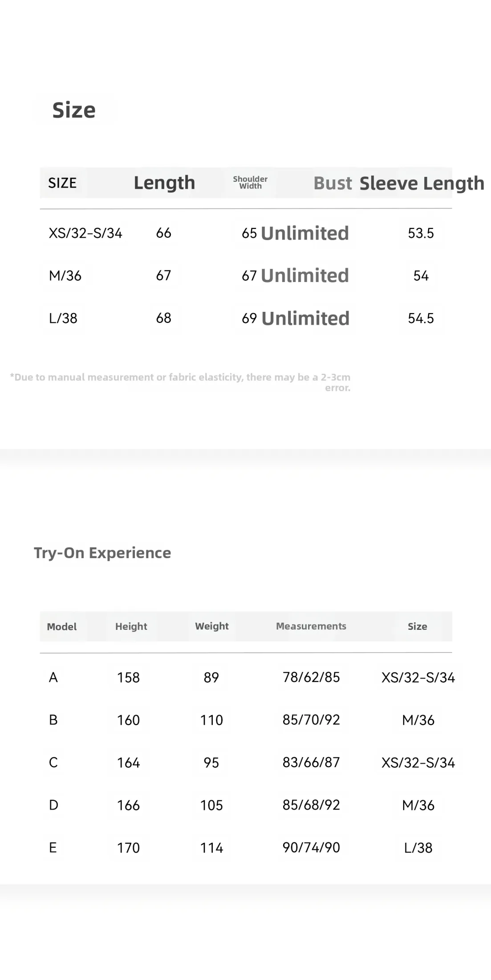Select the "Try-On Experience" heading
Screen dimensions: 491x980
102,553
